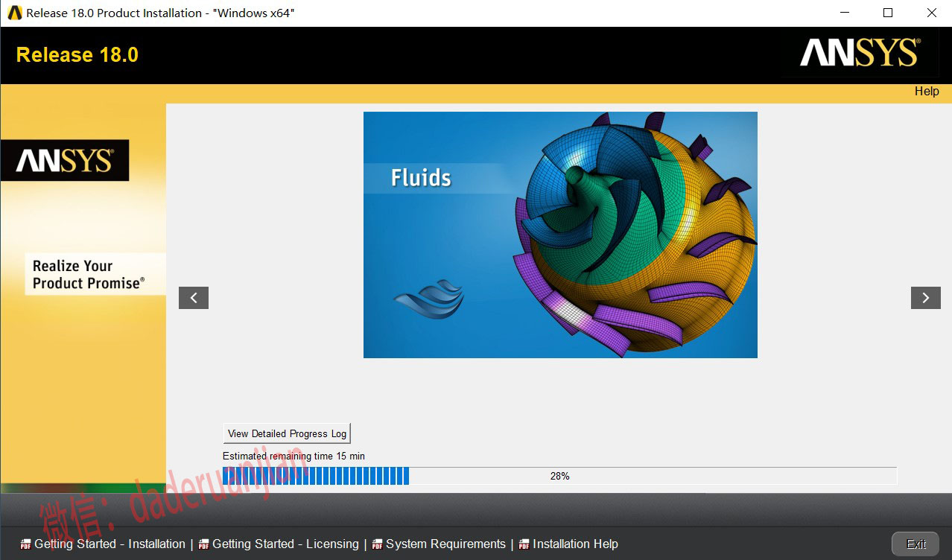
Task: Advance to the next slide arrow
Action: (x=925, y=298)
